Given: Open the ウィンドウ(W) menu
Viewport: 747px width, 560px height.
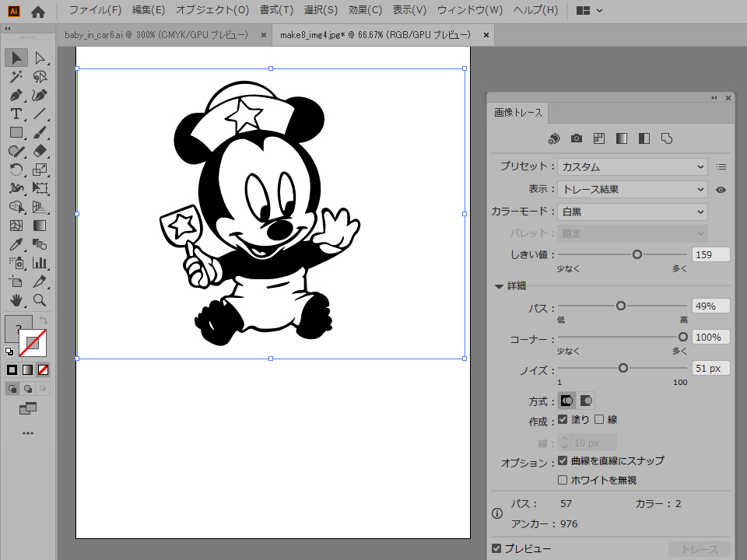Looking at the screenshot, I should 470,10.
